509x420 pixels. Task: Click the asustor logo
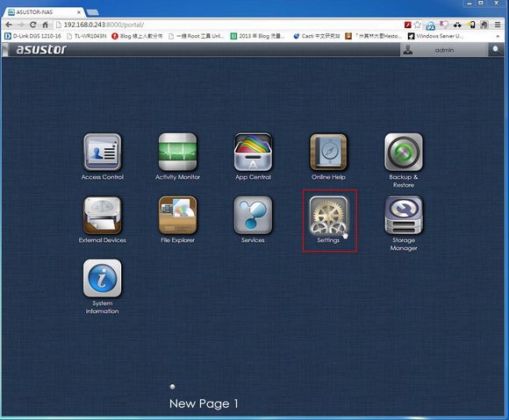41,49
